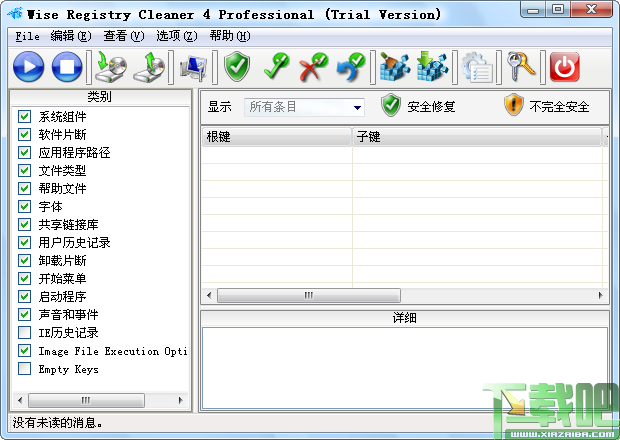Viewport: 620px width, 440px height.
Task: Uncheck the 开始菜单 checkbox
Action: click(x=25, y=278)
